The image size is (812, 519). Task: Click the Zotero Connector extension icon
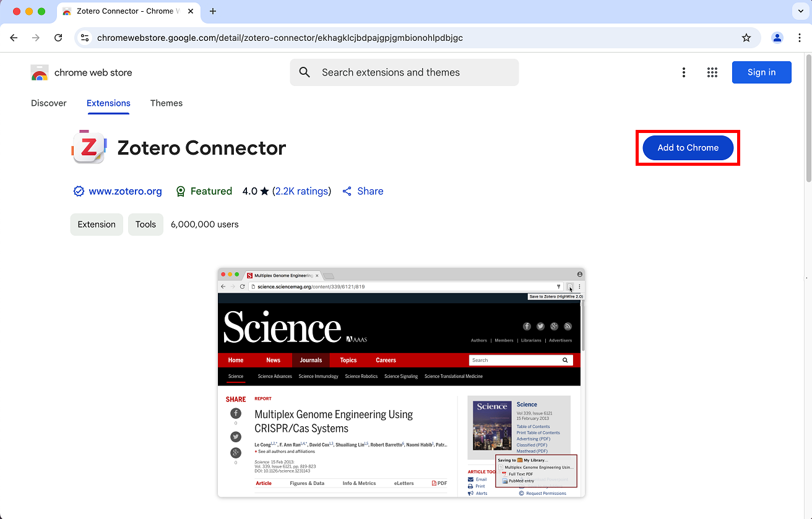(89, 148)
